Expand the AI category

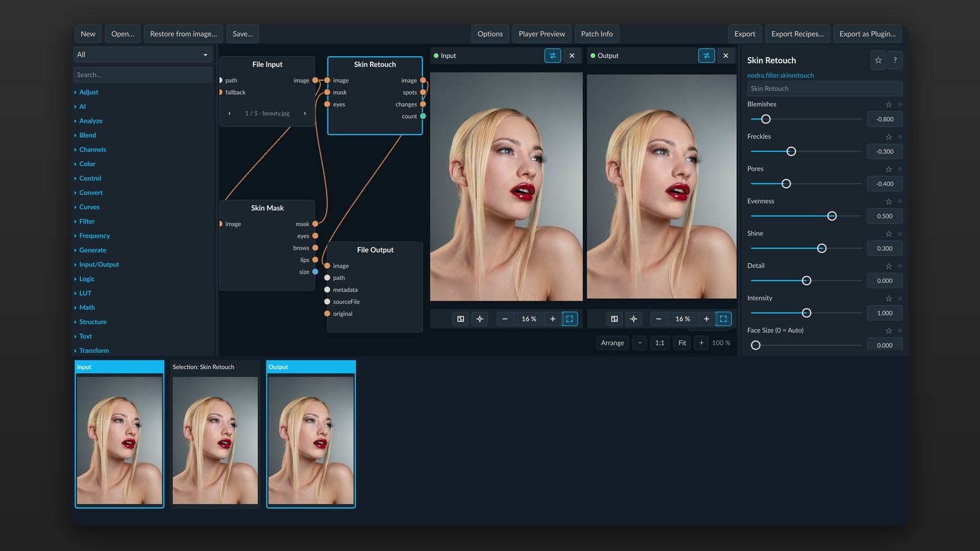point(82,107)
